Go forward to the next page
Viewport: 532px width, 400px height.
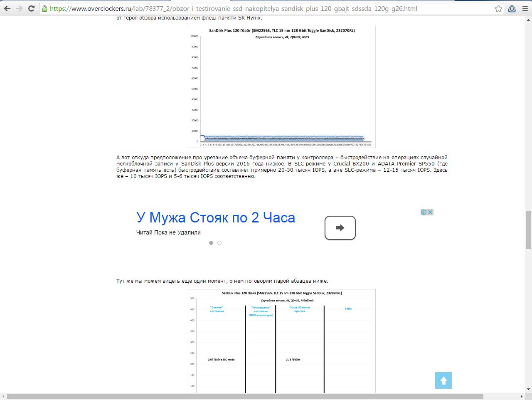19,8
